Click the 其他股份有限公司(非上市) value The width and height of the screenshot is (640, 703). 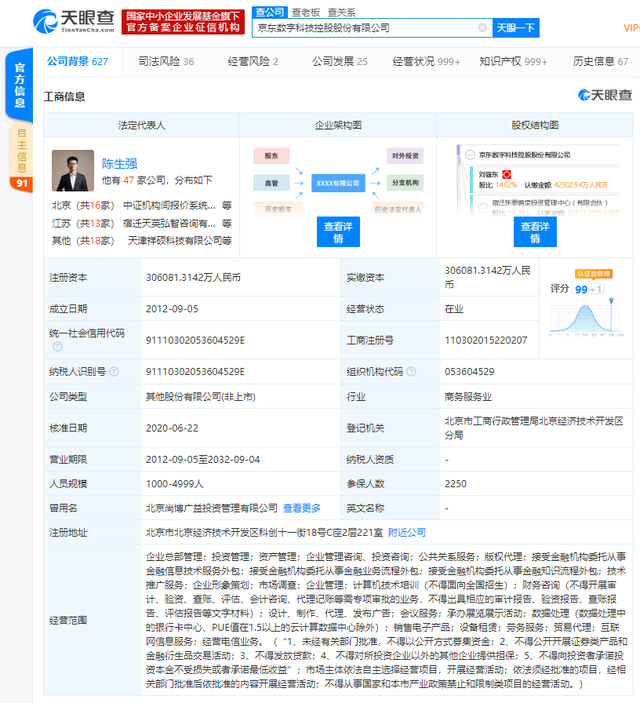click(200, 396)
